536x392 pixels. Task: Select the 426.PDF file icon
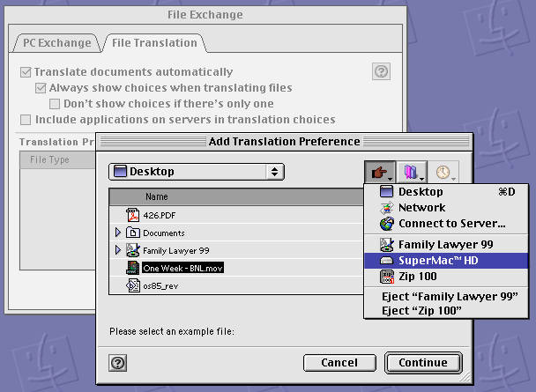pyautogui.click(x=133, y=215)
